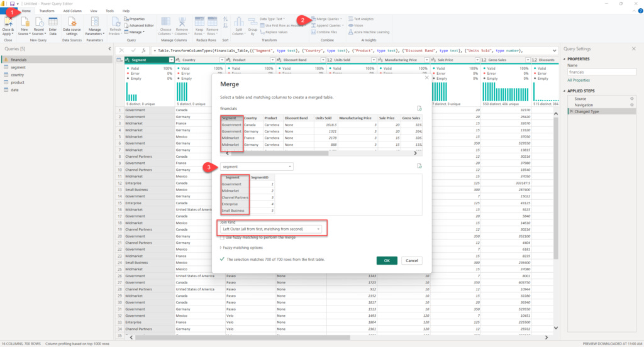
Task: Click the Choose Columns icon
Action: [x=165, y=23]
